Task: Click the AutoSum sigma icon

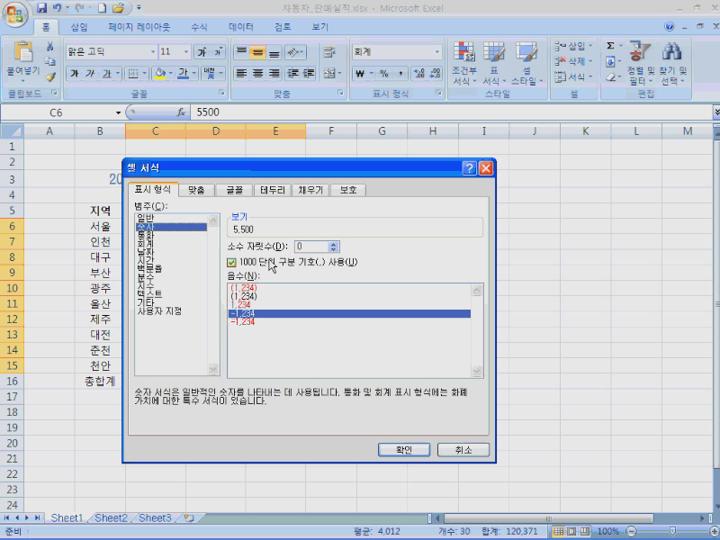Action: coord(610,45)
